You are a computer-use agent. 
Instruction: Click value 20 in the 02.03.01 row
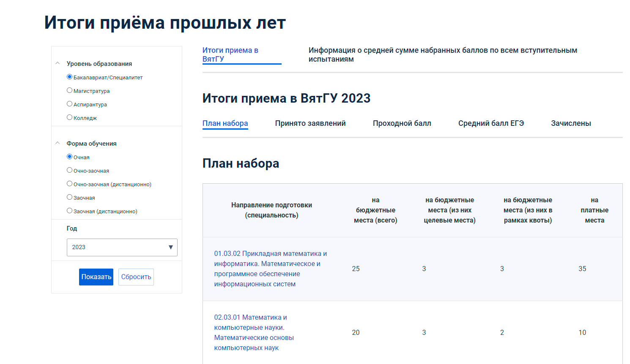pyautogui.click(x=356, y=333)
